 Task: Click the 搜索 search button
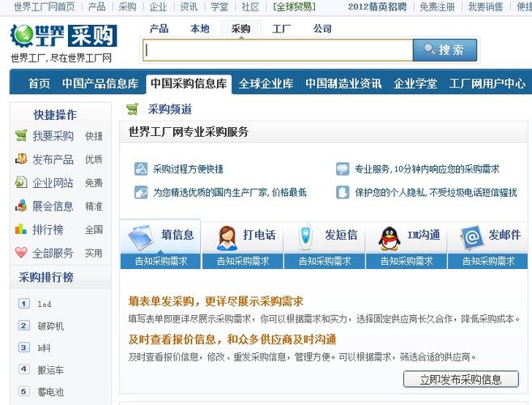click(445, 50)
